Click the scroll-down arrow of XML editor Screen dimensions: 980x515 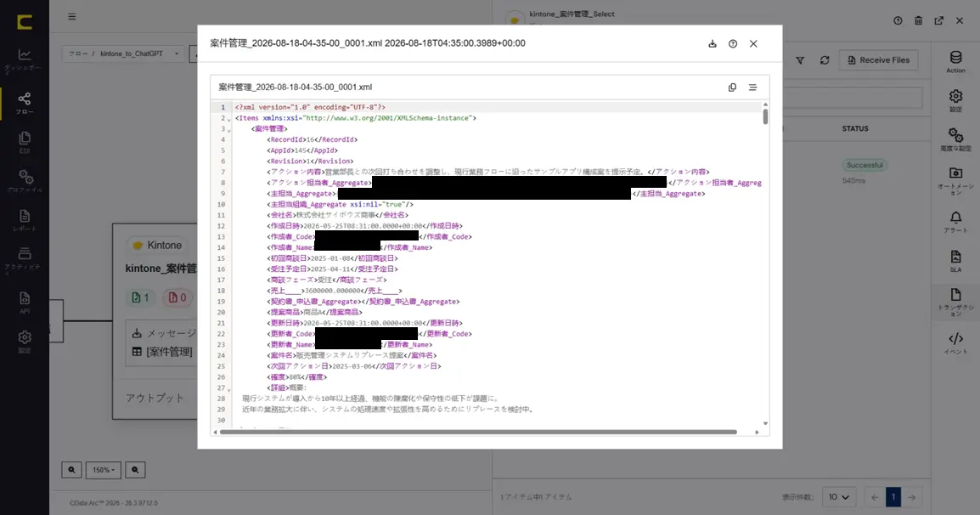[765, 423]
